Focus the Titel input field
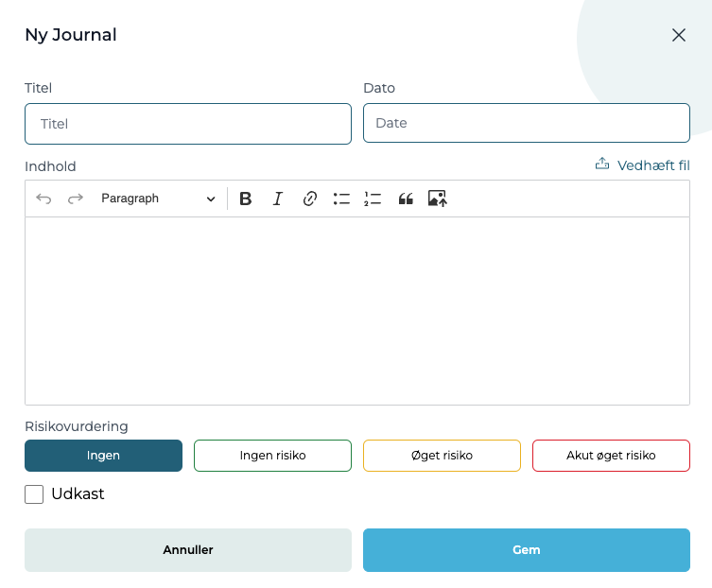This screenshot has height=588, width=712. pyautogui.click(x=188, y=124)
